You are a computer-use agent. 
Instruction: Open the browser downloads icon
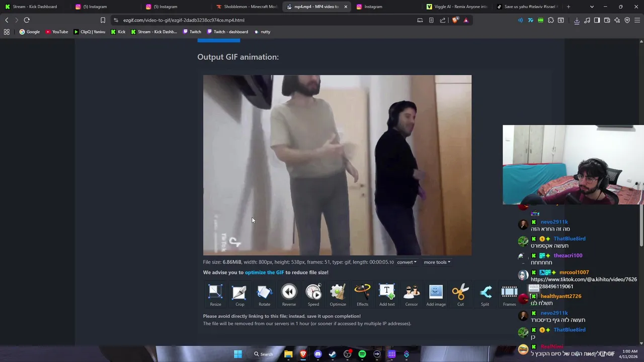pos(577,20)
